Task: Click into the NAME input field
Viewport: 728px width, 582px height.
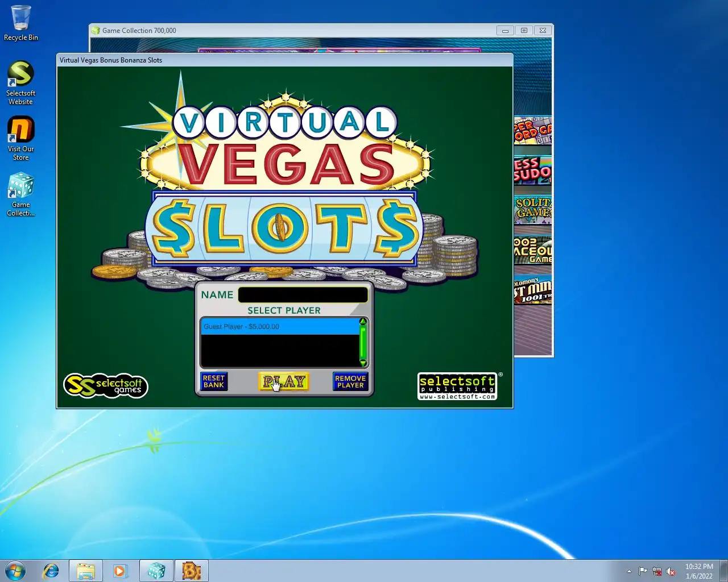Action: (x=303, y=295)
